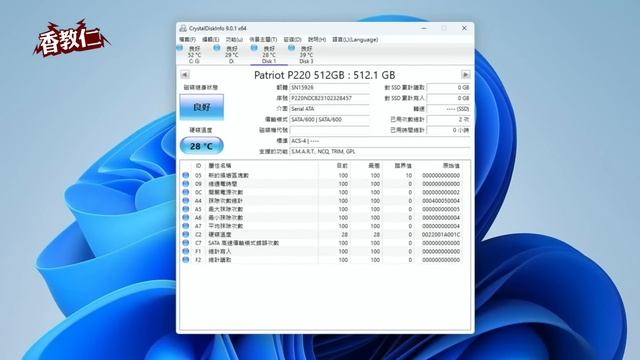
Task: Click the empty drive letter field
Action: 329,130
